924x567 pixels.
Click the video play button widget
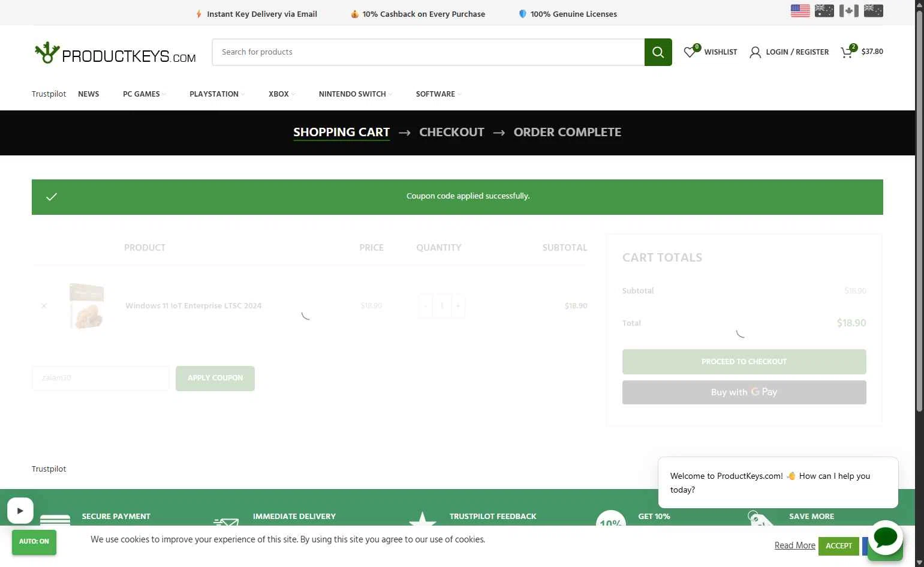tap(20, 511)
